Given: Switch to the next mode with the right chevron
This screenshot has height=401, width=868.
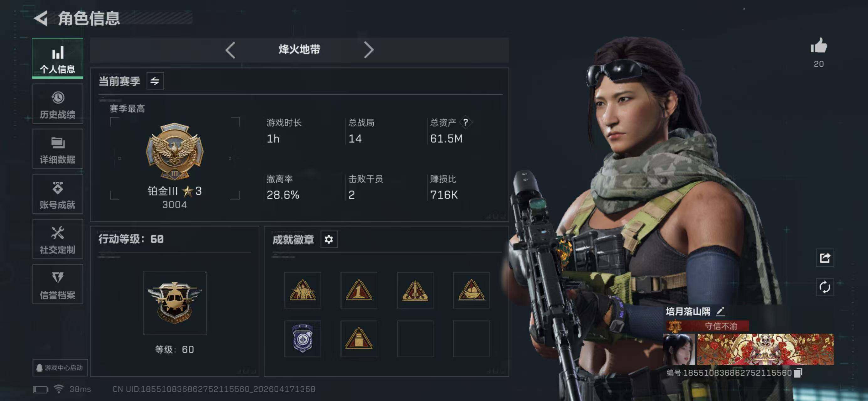Looking at the screenshot, I should (x=369, y=50).
